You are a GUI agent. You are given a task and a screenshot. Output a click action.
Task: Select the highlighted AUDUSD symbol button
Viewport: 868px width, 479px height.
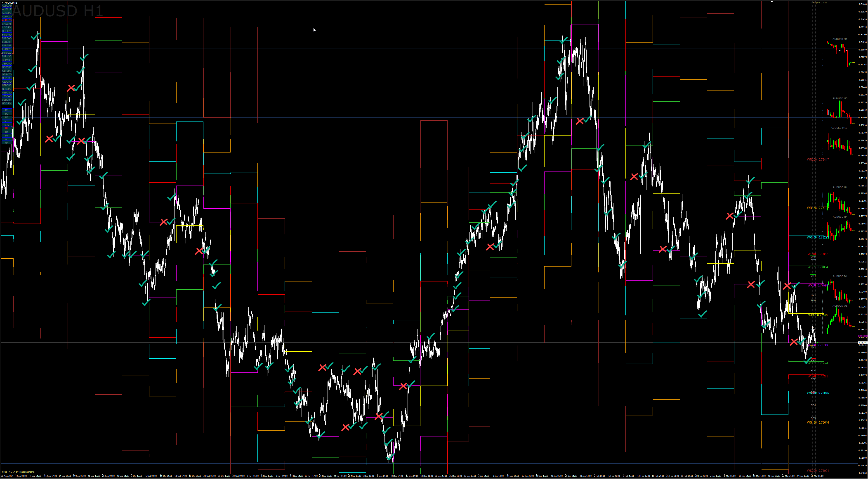coord(7,20)
